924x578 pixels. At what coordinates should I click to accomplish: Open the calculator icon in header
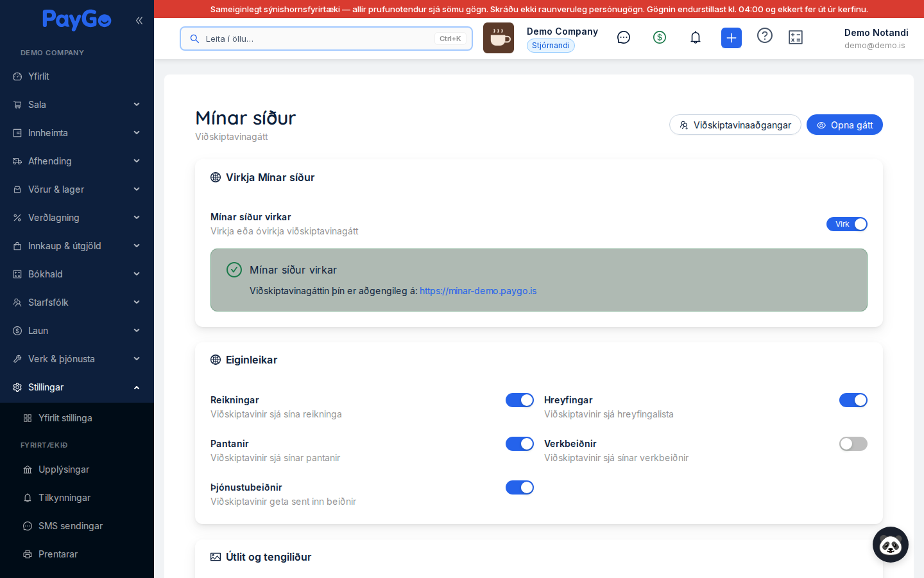click(796, 37)
